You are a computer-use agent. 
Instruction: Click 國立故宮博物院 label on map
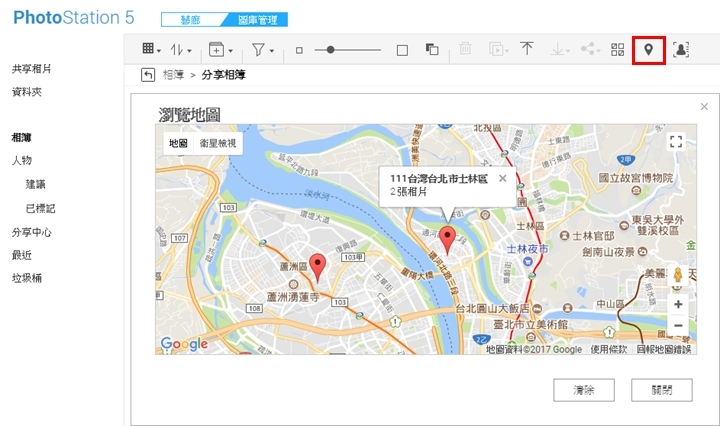pos(636,178)
